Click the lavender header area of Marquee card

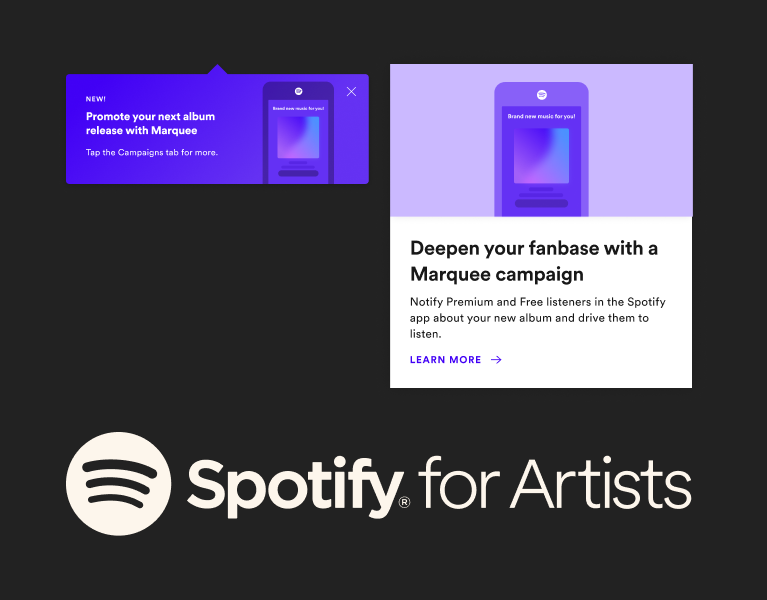pyautogui.click(x=541, y=140)
